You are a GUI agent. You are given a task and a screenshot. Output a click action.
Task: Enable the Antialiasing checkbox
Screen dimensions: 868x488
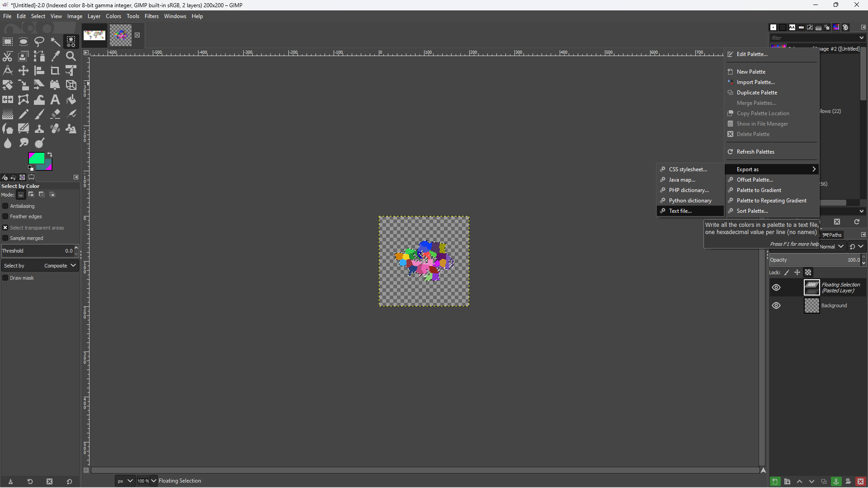(x=5, y=206)
